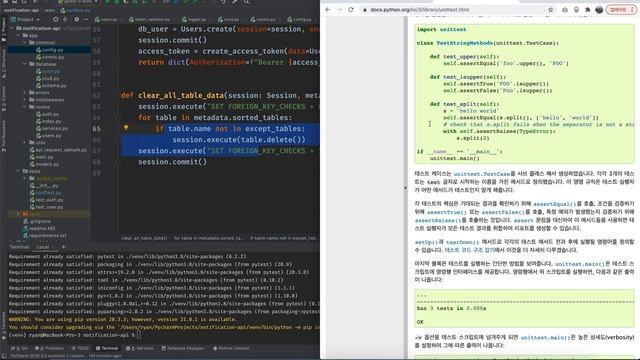Image resolution: width=640 pixels, height=360 pixels.
Task: Select test_user.py in tests folder
Action: pos(47,207)
